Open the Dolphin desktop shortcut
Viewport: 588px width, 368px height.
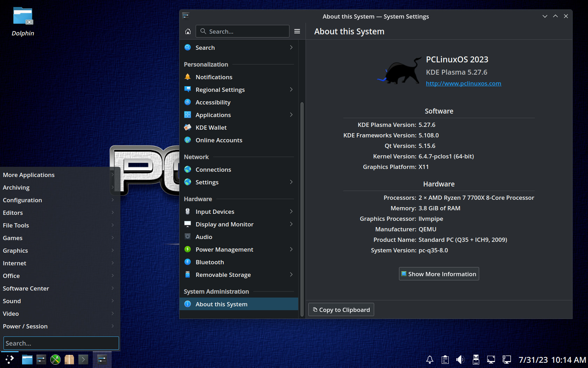point(23,22)
